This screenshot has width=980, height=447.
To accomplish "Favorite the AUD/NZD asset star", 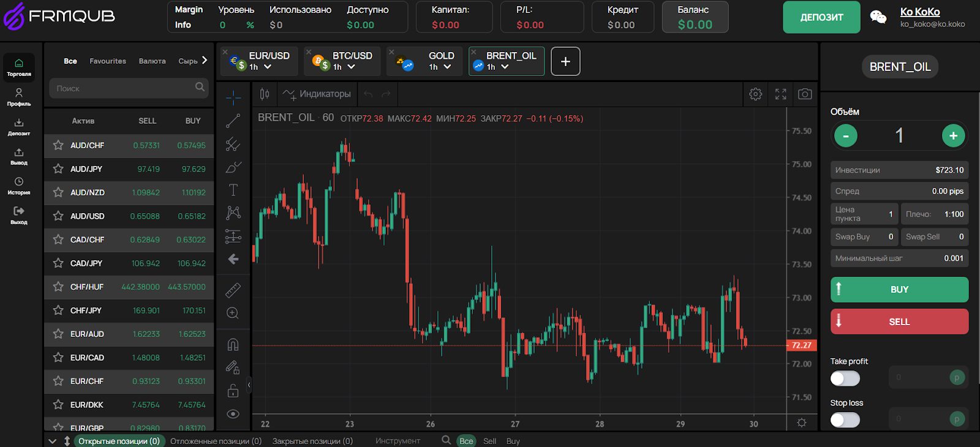I will [x=58, y=192].
